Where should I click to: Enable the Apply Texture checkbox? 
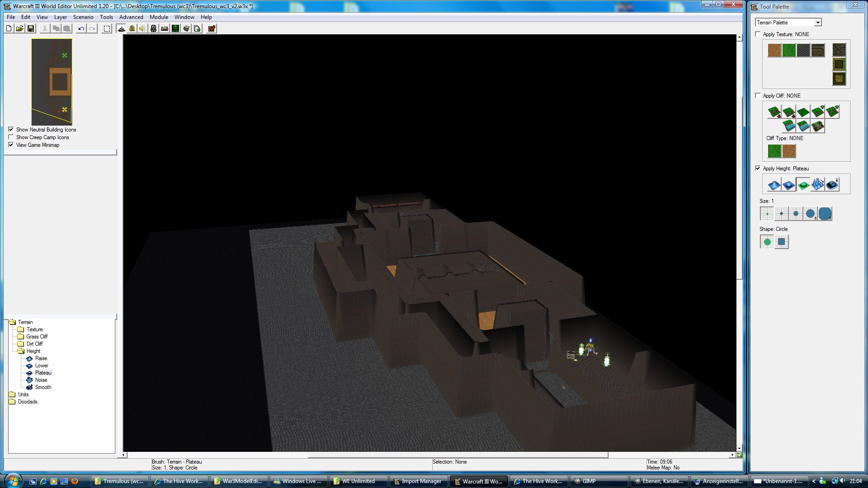click(758, 34)
